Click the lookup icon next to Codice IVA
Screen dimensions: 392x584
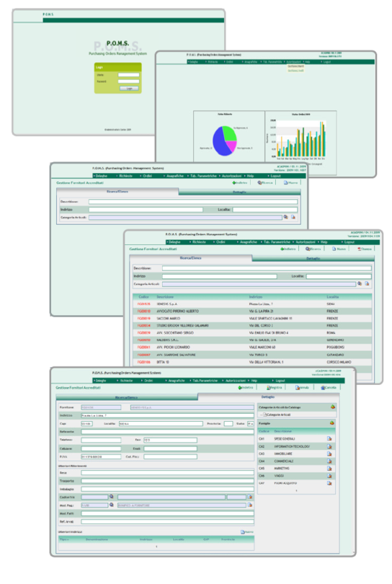tap(111, 497)
